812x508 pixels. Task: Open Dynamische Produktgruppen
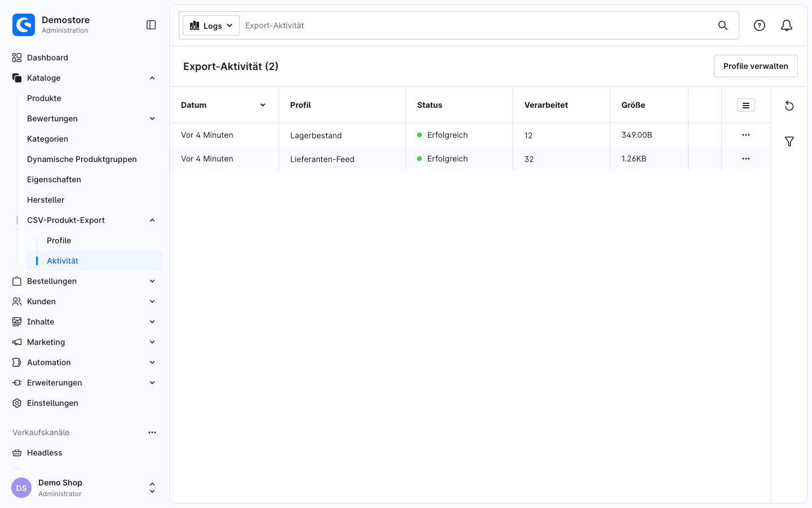point(82,159)
